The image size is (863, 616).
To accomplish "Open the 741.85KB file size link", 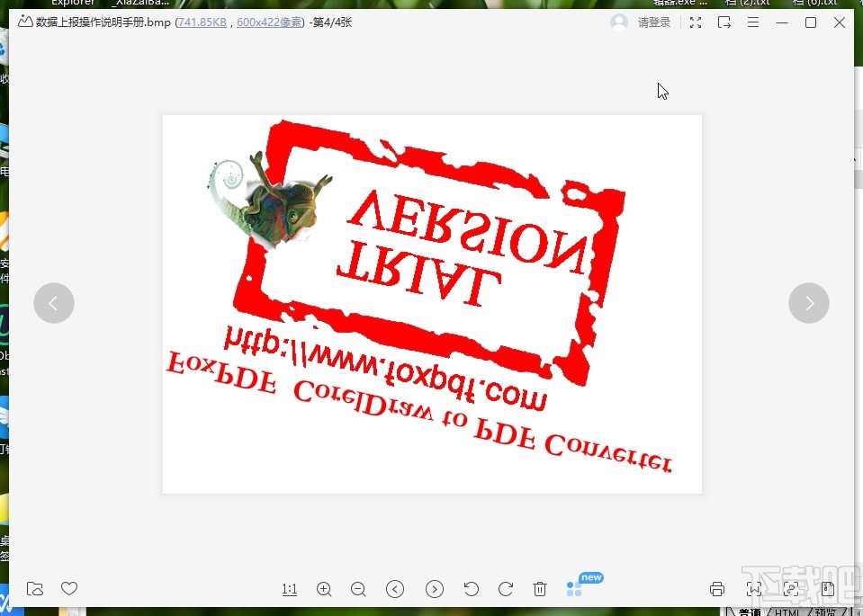I will (x=202, y=22).
